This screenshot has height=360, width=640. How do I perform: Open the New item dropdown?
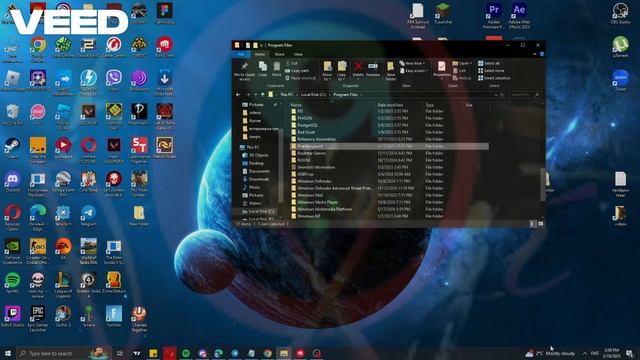(x=413, y=63)
